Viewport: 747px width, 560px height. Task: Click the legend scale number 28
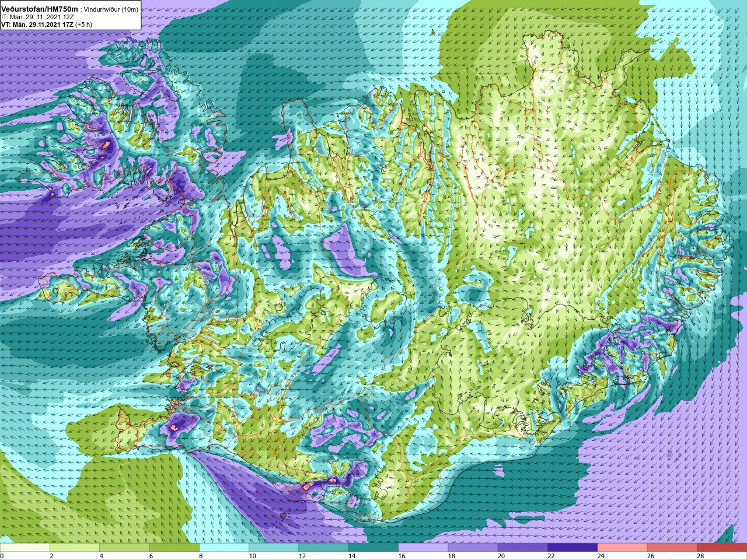(701, 556)
